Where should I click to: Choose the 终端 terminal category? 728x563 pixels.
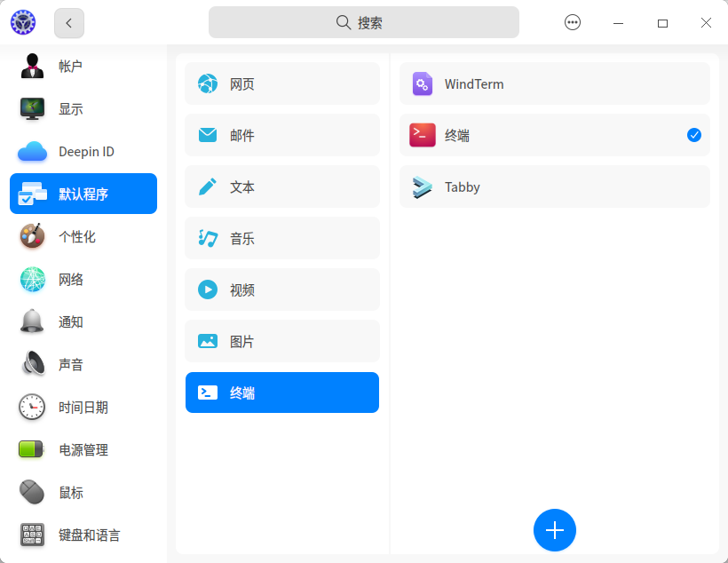[x=282, y=393]
